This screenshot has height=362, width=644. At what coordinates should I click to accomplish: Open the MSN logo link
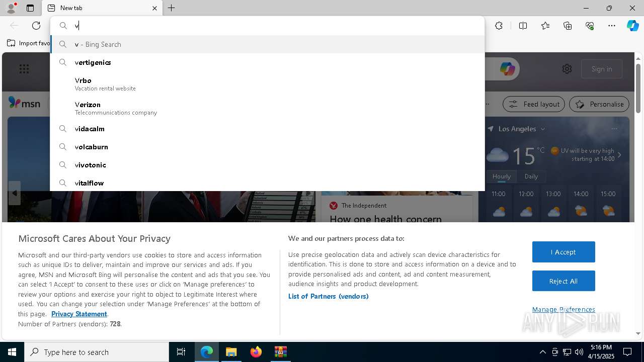point(24,103)
